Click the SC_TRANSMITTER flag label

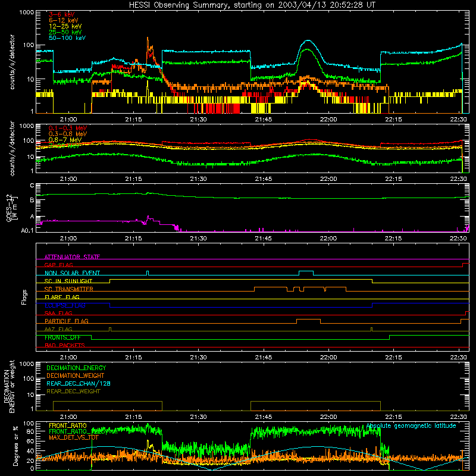pos(69,289)
